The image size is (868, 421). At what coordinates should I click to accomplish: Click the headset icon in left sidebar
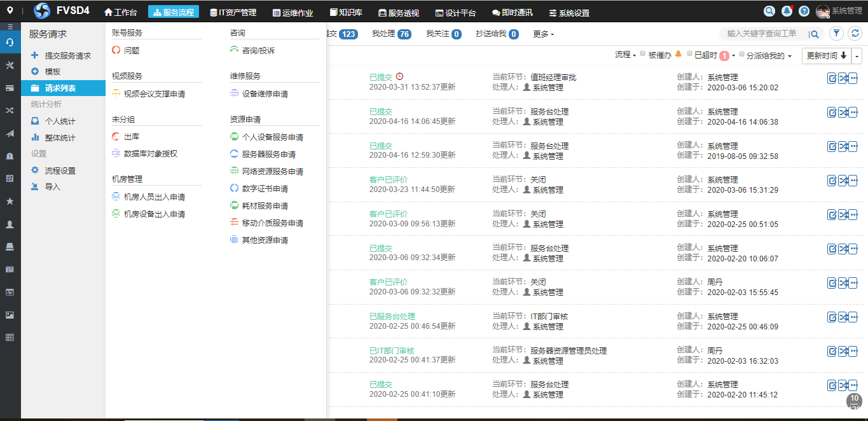10,42
